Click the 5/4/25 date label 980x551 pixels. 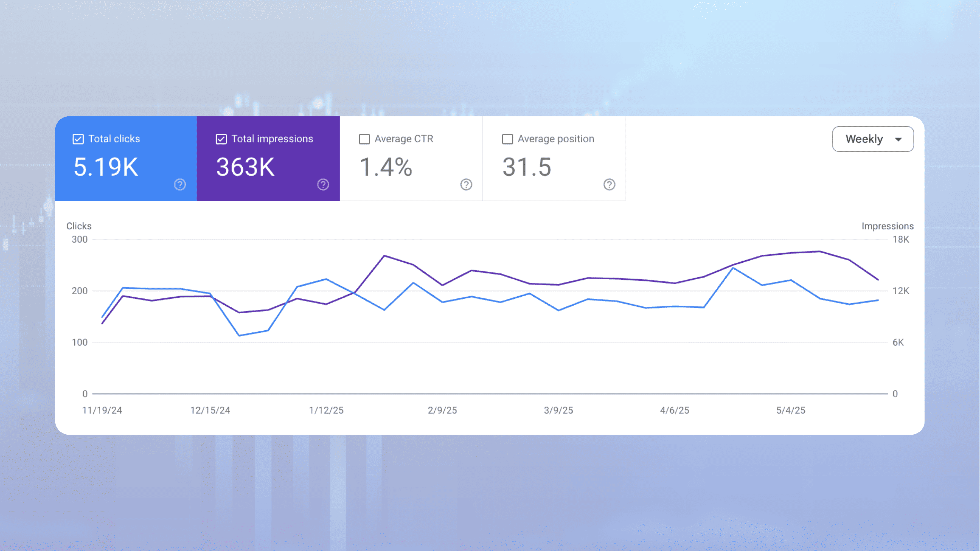click(x=791, y=410)
